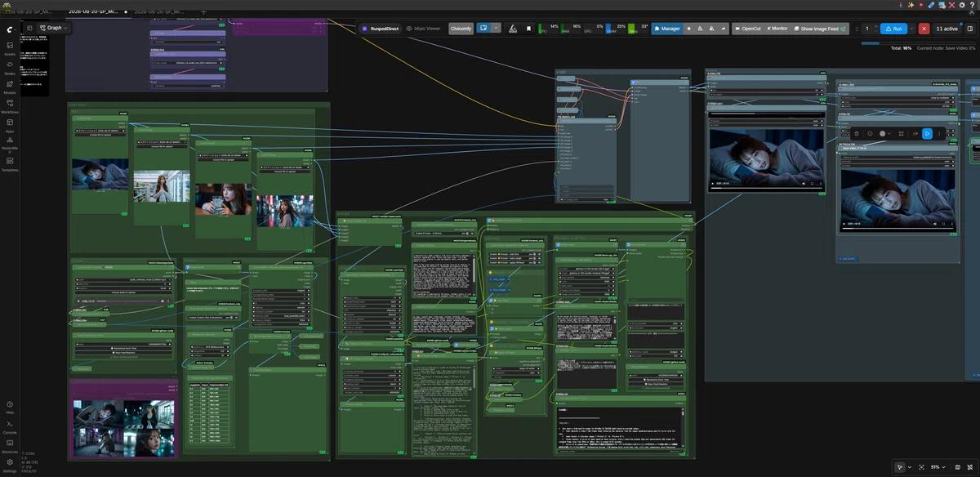This screenshot has height=477, width=980.
Task: Select the arrow select-mode tool at bottom right
Action: 901,467
